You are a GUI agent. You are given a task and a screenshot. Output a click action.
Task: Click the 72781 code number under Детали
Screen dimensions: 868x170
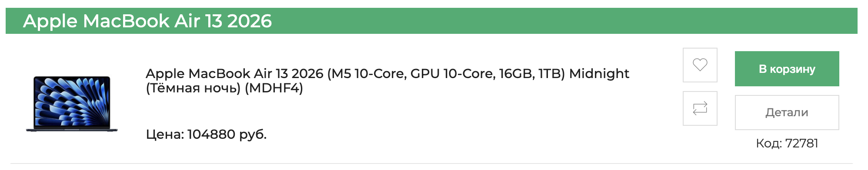pos(801,144)
